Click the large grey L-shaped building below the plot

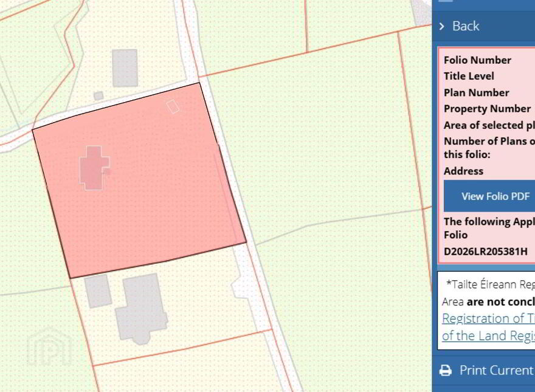point(141,309)
